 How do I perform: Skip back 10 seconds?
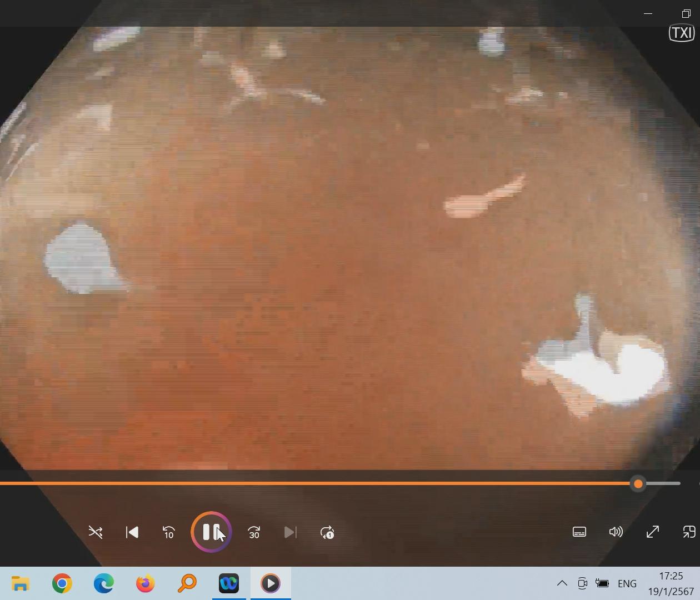169,532
